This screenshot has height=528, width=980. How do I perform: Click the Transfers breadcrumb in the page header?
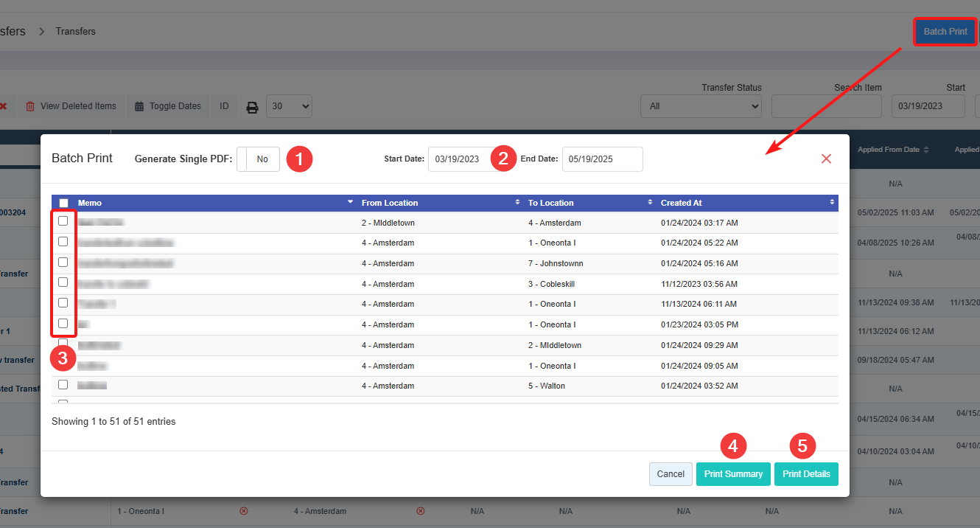click(76, 31)
